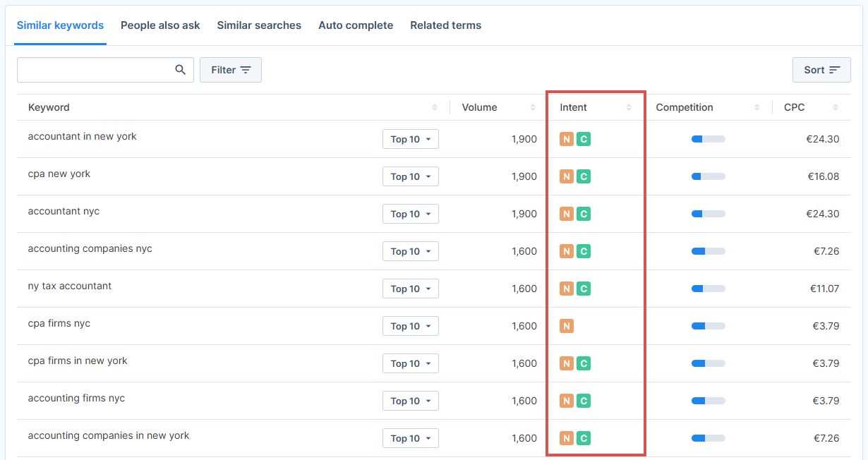Image resolution: width=868 pixels, height=460 pixels.
Task: Click C intent badge for cpa firms in new york
Action: (x=584, y=363)
